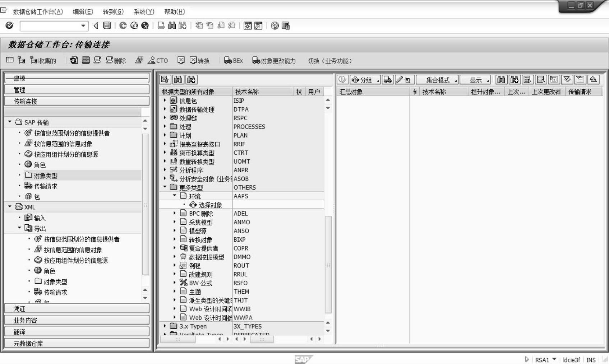This screenshot has width=609, height=364.
Task: Open the 分组 dropdown button
Action: click(x=365, y=80)
